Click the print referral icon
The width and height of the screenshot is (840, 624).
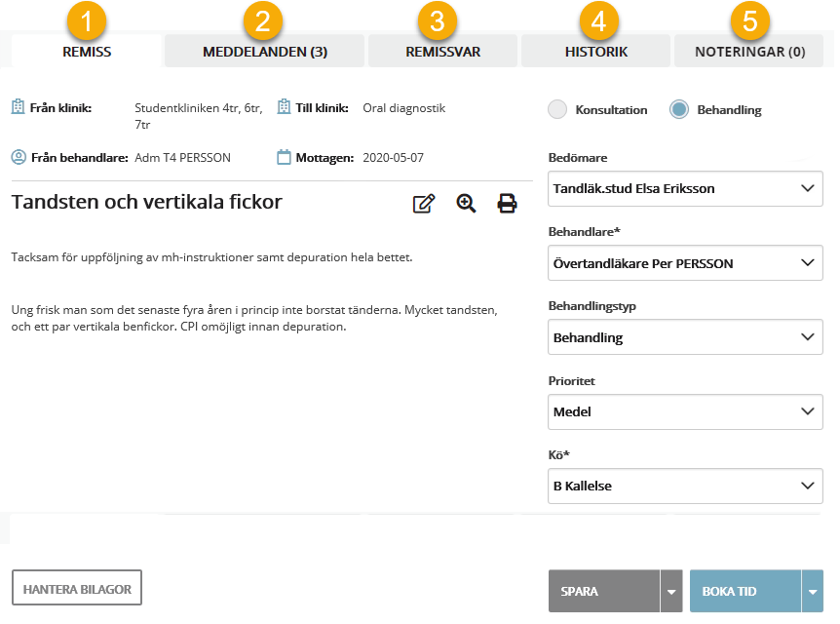click(508, 204)
